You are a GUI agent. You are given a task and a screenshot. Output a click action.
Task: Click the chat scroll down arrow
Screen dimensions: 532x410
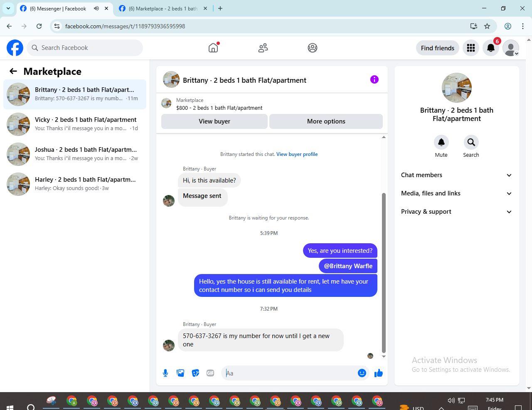click(384, 356)
